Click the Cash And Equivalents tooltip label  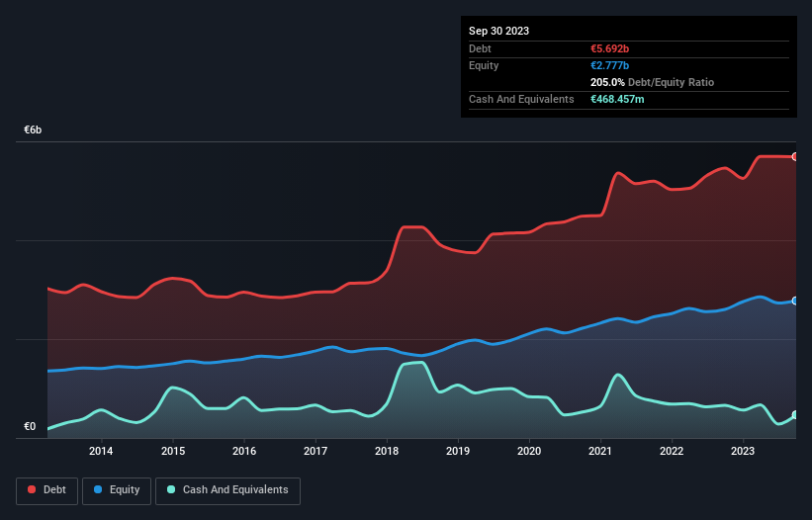point(521,99)
